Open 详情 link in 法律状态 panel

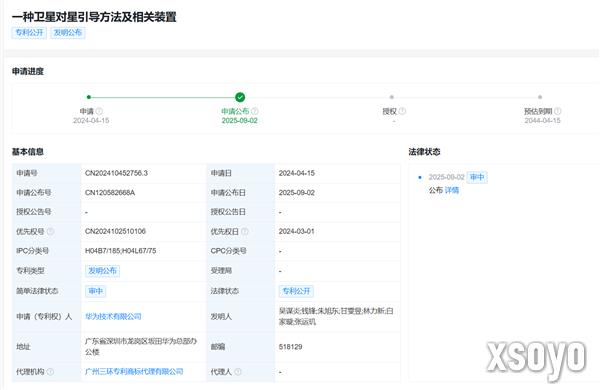point(452,190)
